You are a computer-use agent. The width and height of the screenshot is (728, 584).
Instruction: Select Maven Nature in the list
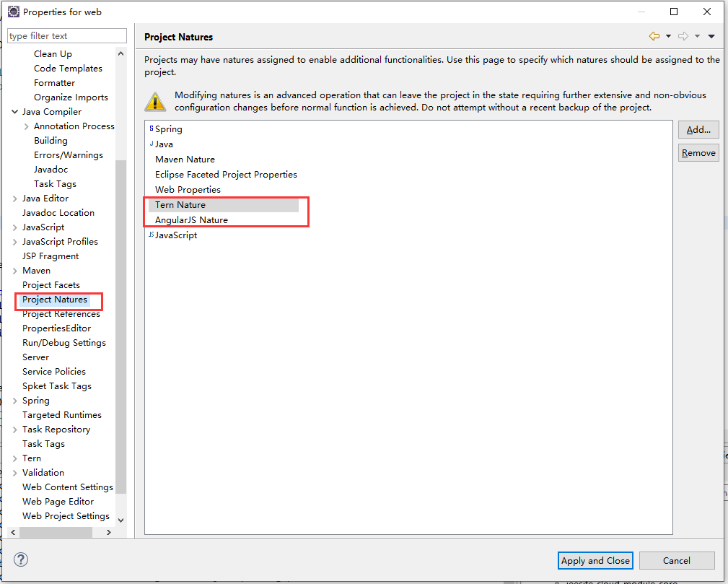185,160
